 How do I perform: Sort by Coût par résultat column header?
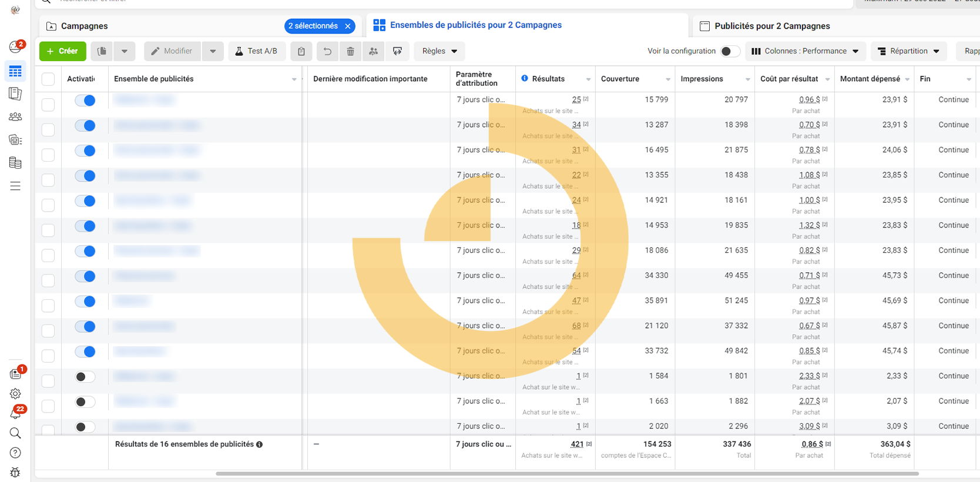tap(789, 79)
